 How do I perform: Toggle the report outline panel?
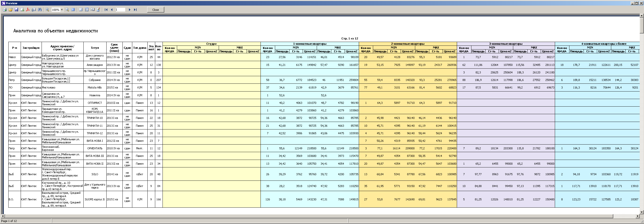tap(81, 10)
